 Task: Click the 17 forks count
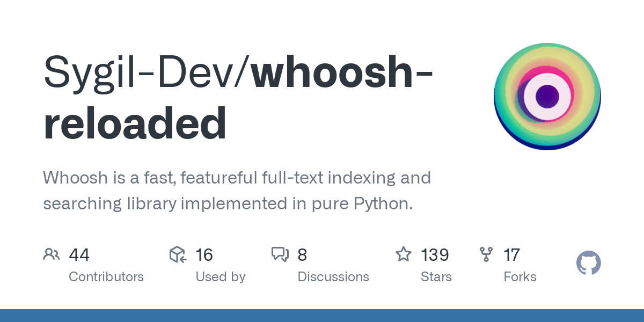[x=511, y=255]
